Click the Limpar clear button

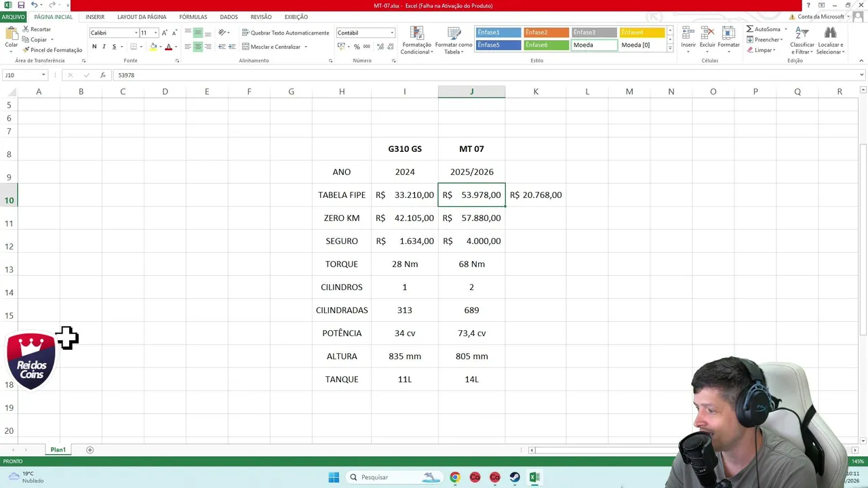761,49
